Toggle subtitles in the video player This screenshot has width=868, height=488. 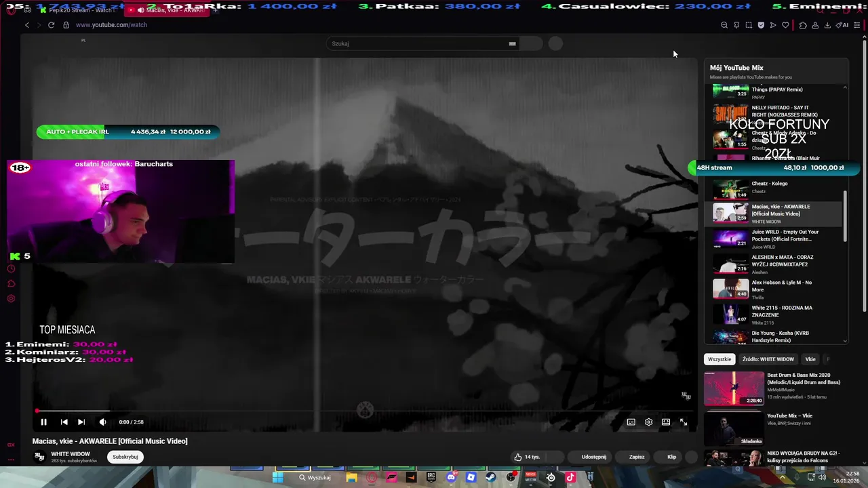631,422
